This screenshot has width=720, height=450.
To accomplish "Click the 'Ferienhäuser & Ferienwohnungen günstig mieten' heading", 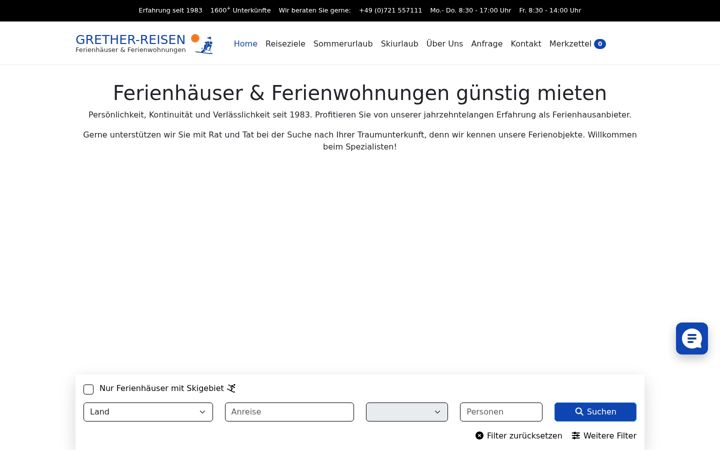I will pyautogui.click(x=360, y=93).
